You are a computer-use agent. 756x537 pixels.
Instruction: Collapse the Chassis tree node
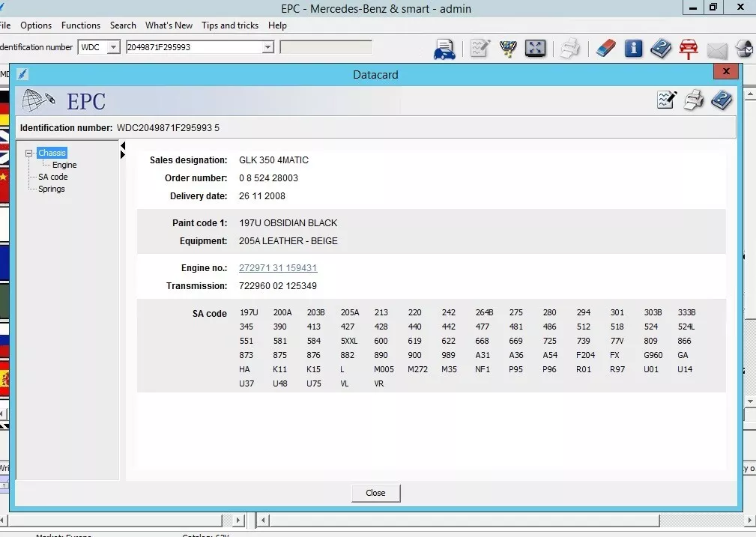pyautogui.click(x=29, y=153)
